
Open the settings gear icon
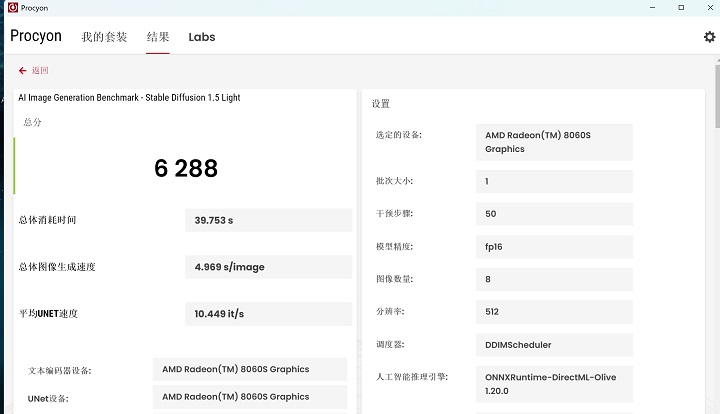point(709,37)
